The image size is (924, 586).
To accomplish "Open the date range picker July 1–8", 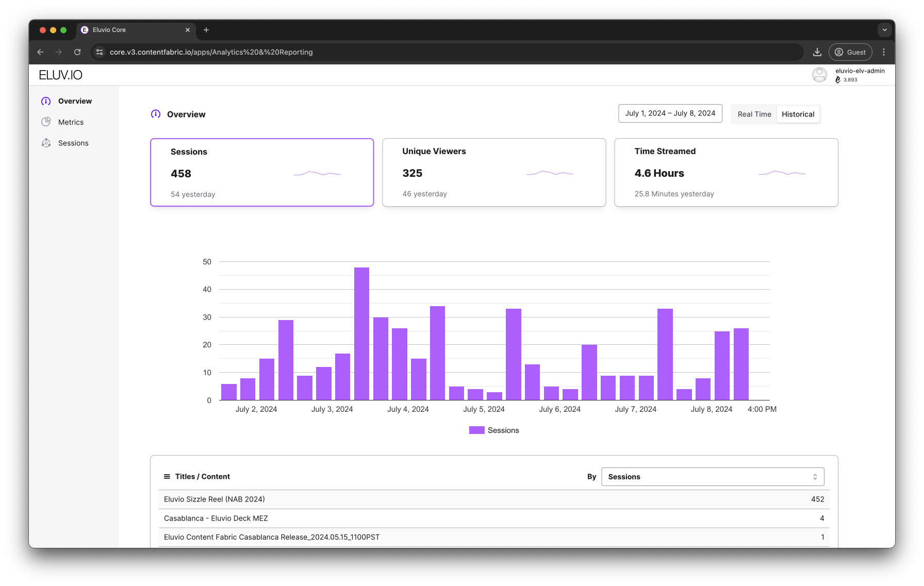I will point(670,113).
